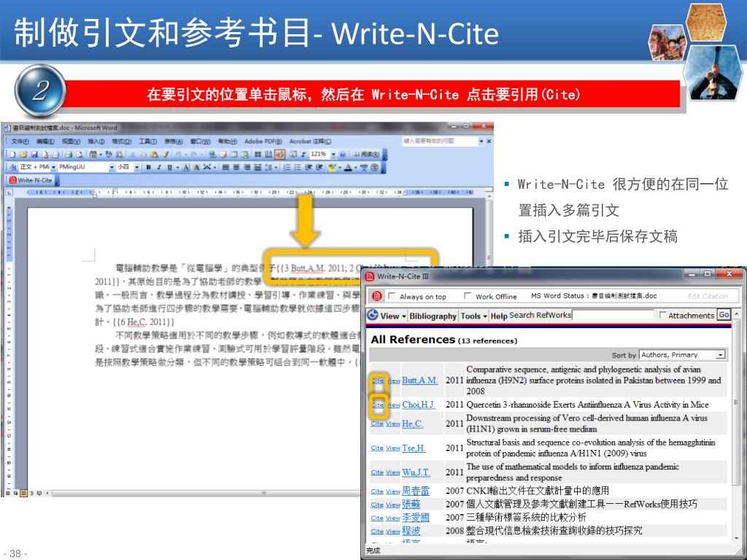Open the 编辑(E) menu in Word

click(x=45, y=141)
